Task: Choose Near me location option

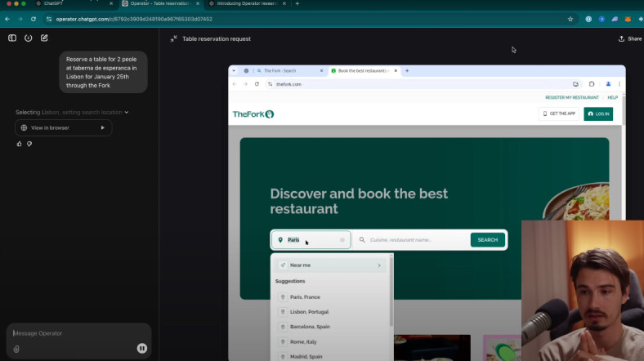Action: pyautogui.click(x=331, y=265)
